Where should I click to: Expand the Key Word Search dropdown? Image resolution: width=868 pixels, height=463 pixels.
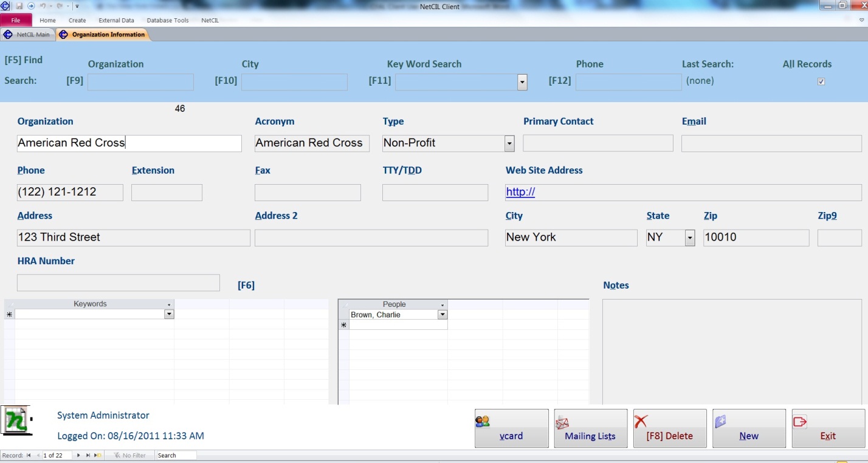[x=522, y=82]
